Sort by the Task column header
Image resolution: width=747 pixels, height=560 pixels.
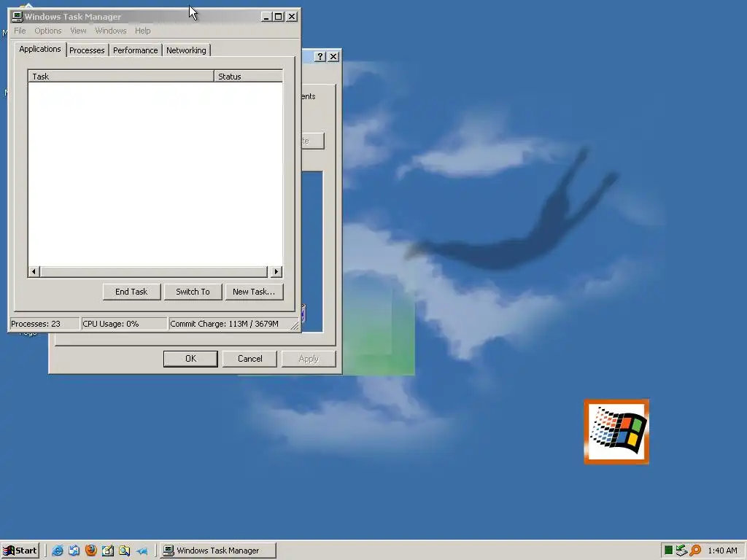(x=121, y=76)
